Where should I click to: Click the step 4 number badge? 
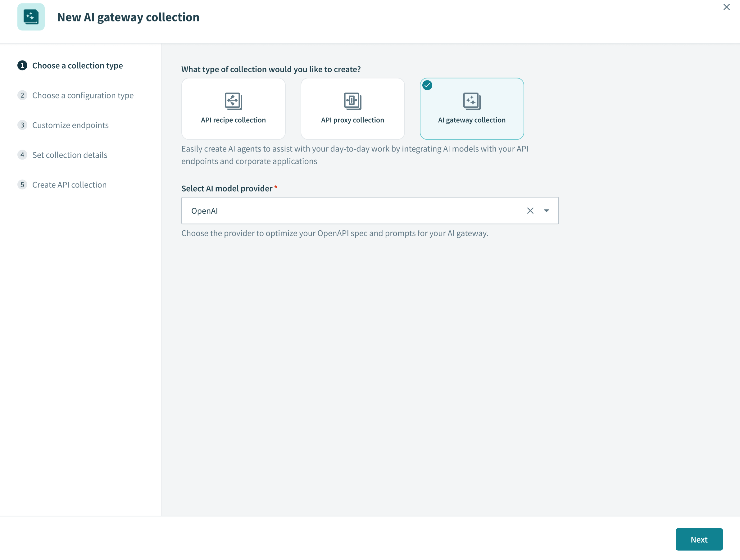22,155
